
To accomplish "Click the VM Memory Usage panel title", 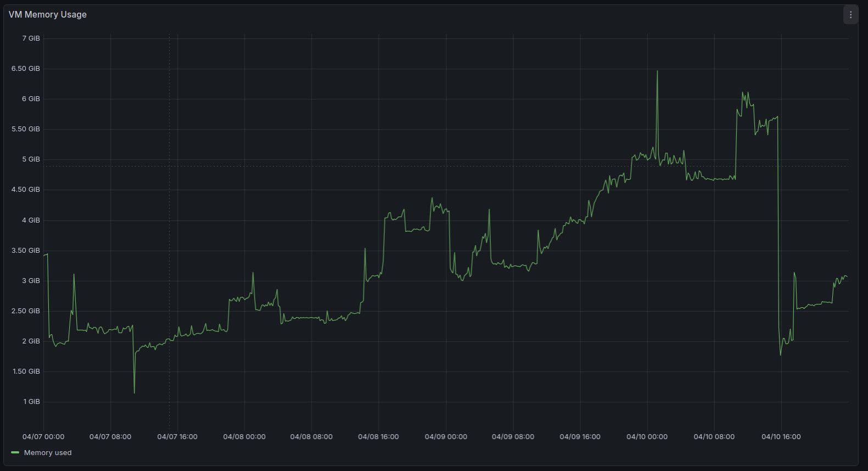I will (48, 15).
